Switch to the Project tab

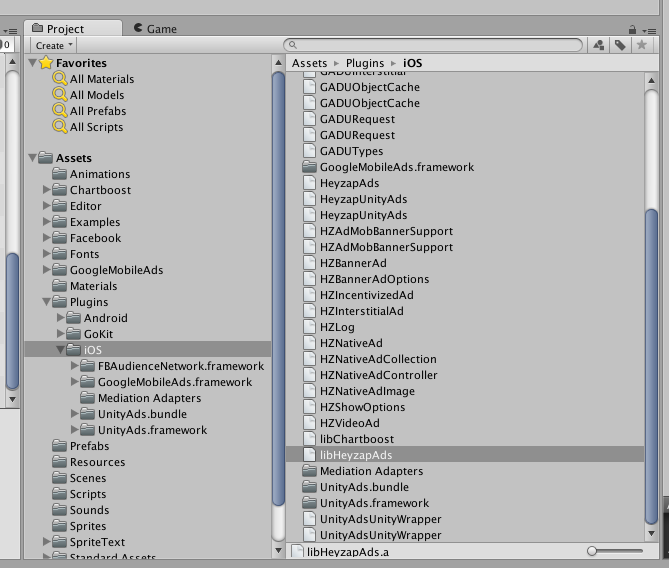pyautogui.click(x=73, y=29)
